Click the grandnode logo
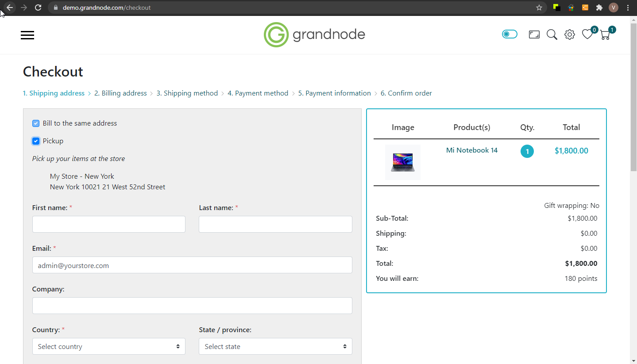The image size is (637, 364). pos(314,34)
